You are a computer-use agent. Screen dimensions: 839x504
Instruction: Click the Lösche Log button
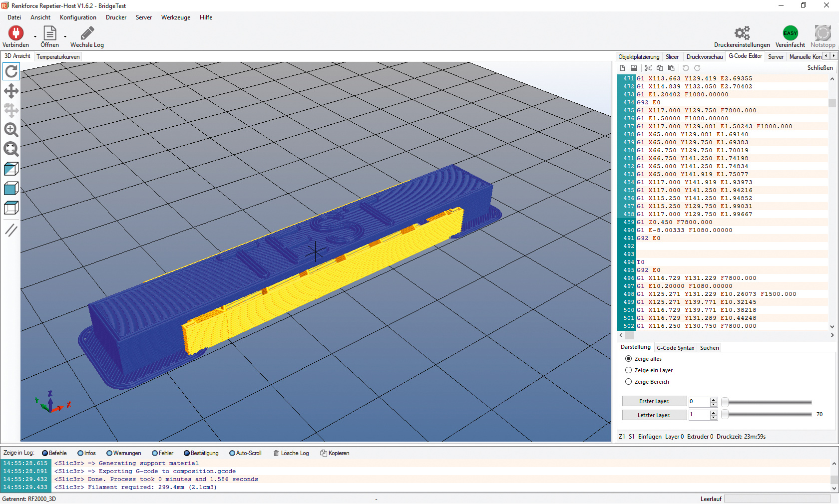(291, 453)
